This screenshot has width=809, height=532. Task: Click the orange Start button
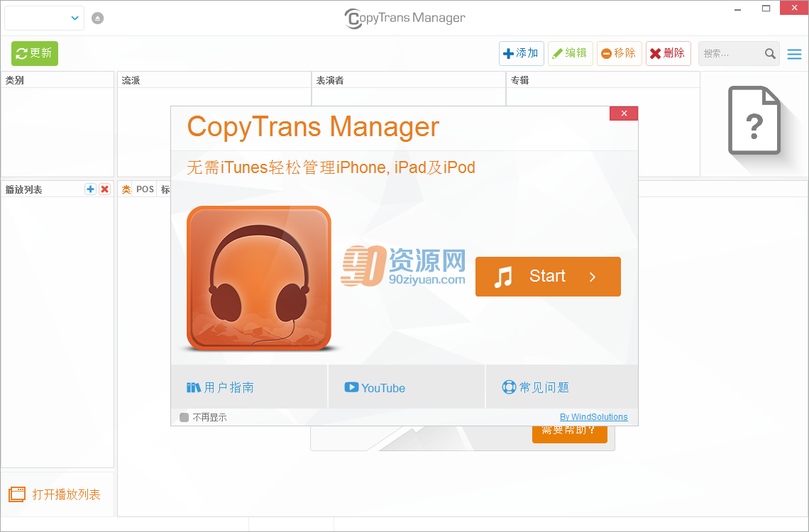coord(548,277)
